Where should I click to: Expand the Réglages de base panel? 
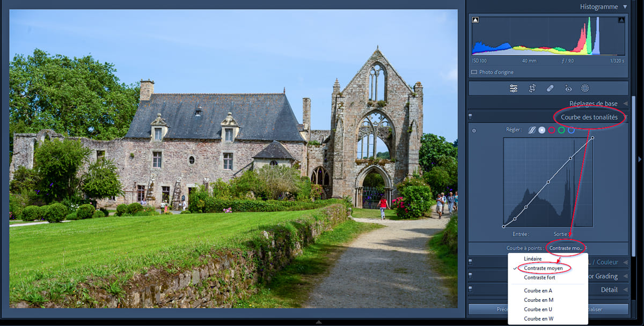click(625, 103)
